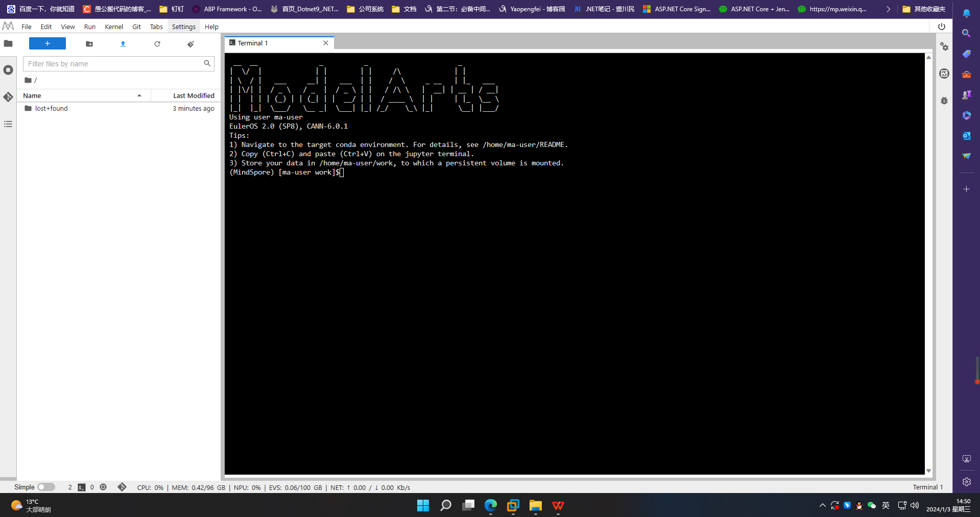Click Terminal 1 label in status bar
This screenshot has width=980, height=517.
(x=928, y=487)
